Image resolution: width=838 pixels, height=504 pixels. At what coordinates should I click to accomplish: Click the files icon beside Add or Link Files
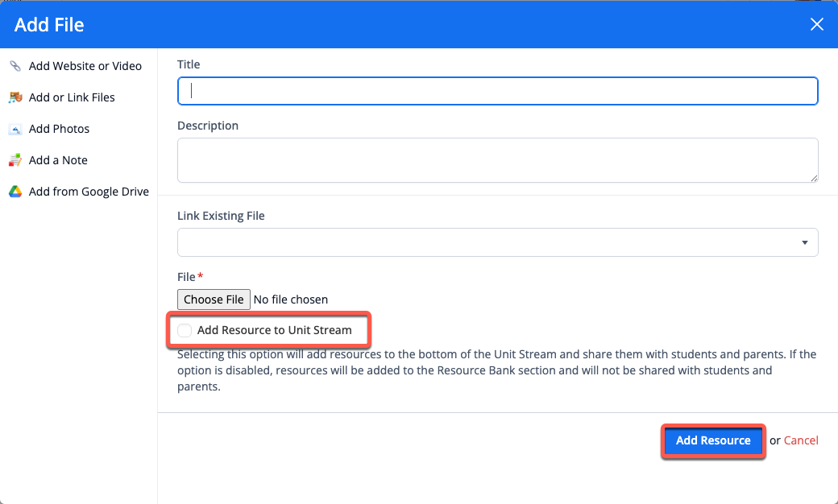pyautogui.click(x=15, y=97)
